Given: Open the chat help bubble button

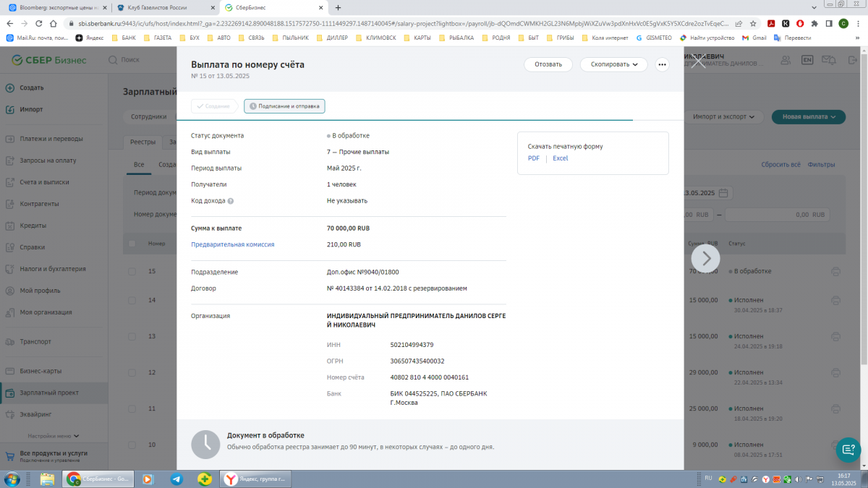Looking at the screenshot, I should click(848, 450).
